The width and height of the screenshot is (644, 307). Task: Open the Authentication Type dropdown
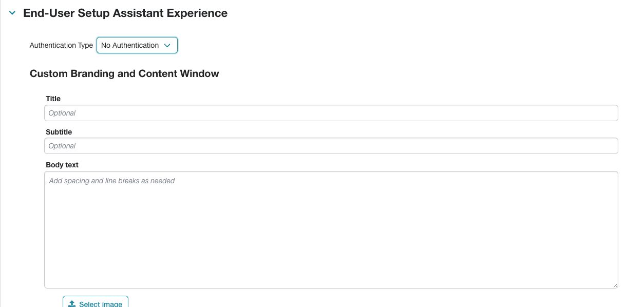[x=137, y=45]
